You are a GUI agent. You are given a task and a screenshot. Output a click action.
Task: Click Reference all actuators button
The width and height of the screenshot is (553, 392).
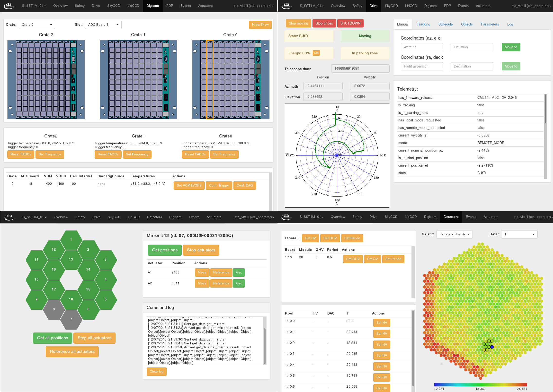(72, 351)
